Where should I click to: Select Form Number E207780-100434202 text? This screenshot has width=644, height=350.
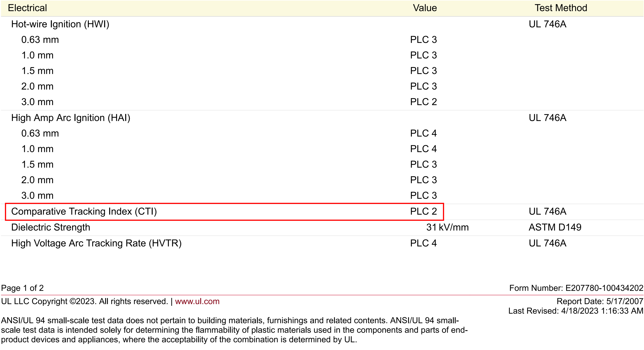point(576,288)
